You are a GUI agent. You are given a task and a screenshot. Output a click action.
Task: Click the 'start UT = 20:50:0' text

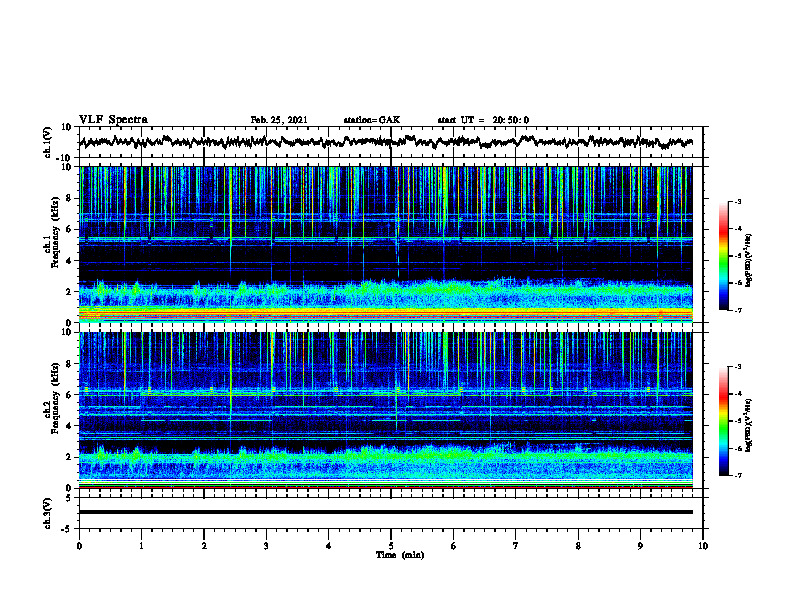[x=483, y=120]
